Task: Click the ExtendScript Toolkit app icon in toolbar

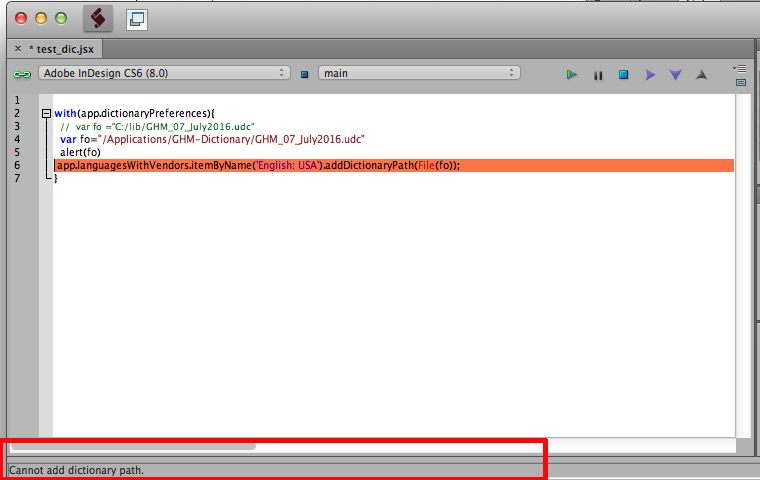Action: (98, 19)
